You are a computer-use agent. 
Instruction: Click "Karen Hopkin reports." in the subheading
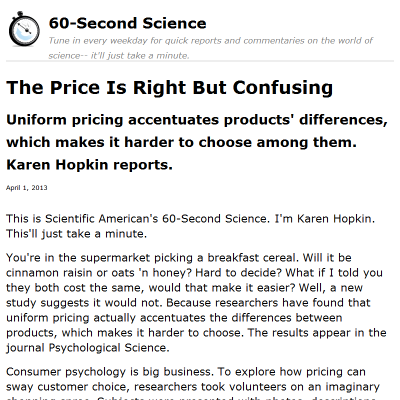tap(89, 164)
